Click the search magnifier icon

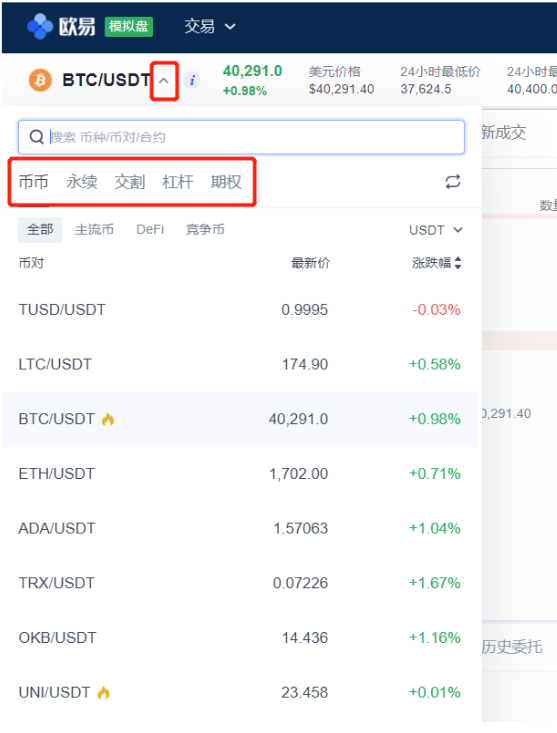[x=36, y=137]
